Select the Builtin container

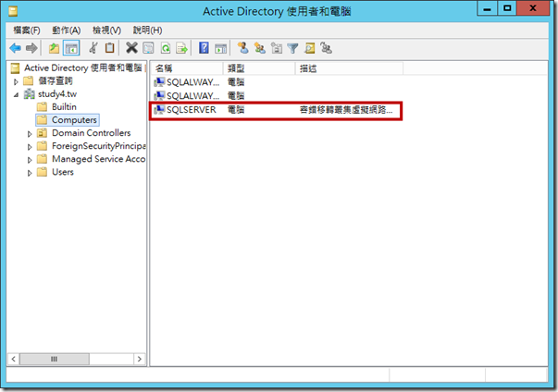click(x=64, y=106)
